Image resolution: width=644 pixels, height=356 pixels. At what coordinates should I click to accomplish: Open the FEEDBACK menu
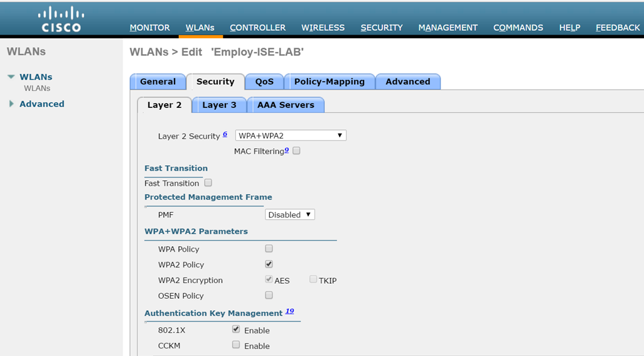coord(618,28)
